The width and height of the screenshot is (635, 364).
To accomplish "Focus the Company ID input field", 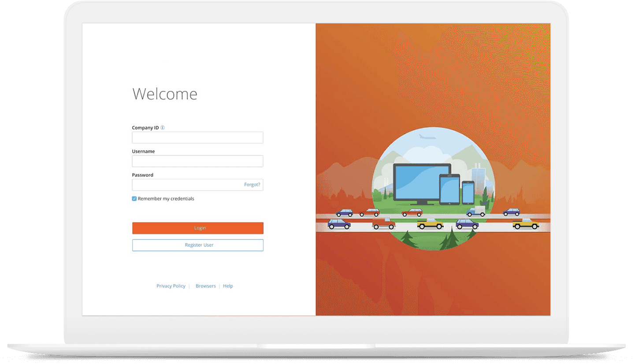I will (197, 137).
